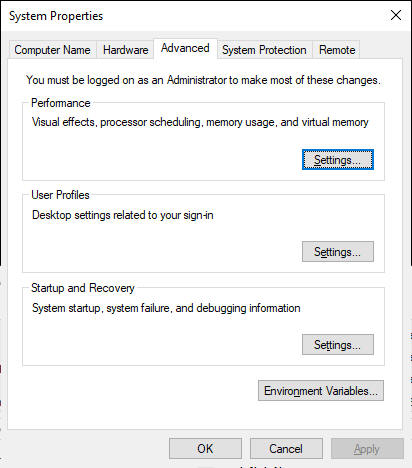
Task: Show the Remote tab
Action: coord(337,50)
